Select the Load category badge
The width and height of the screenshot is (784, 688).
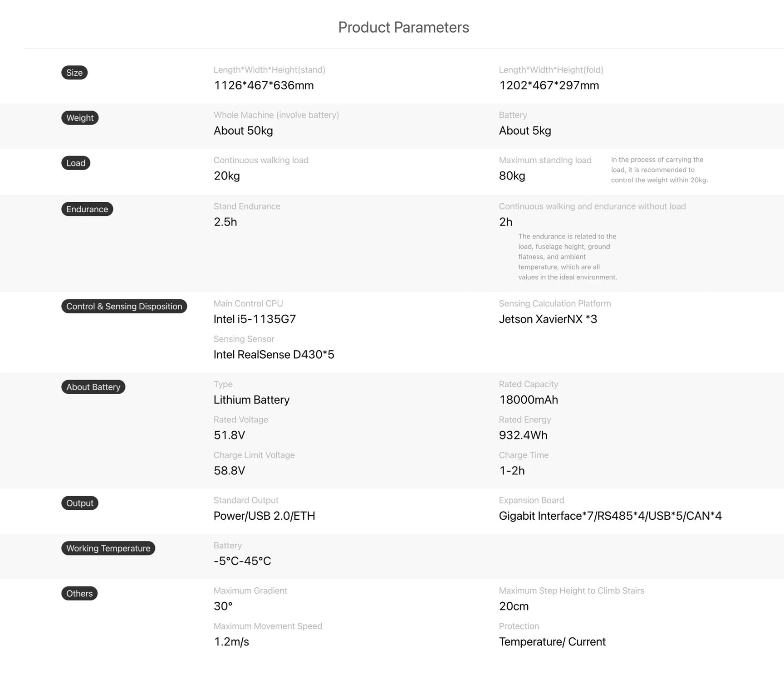pos(76,163)
